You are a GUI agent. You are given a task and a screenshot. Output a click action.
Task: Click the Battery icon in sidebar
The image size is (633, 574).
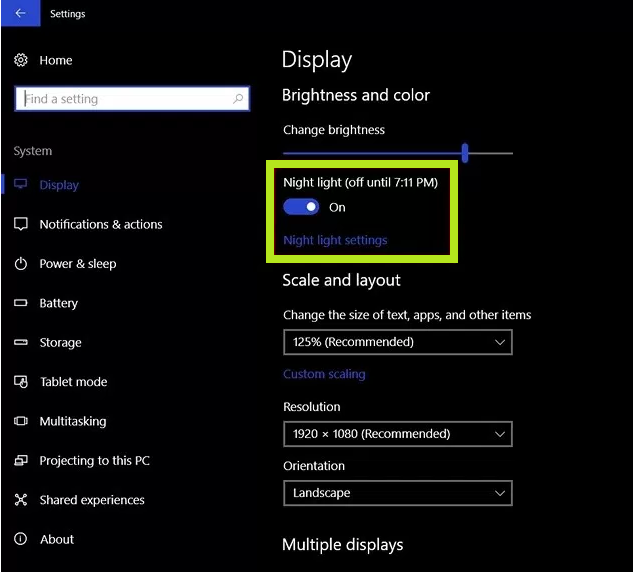21,303
